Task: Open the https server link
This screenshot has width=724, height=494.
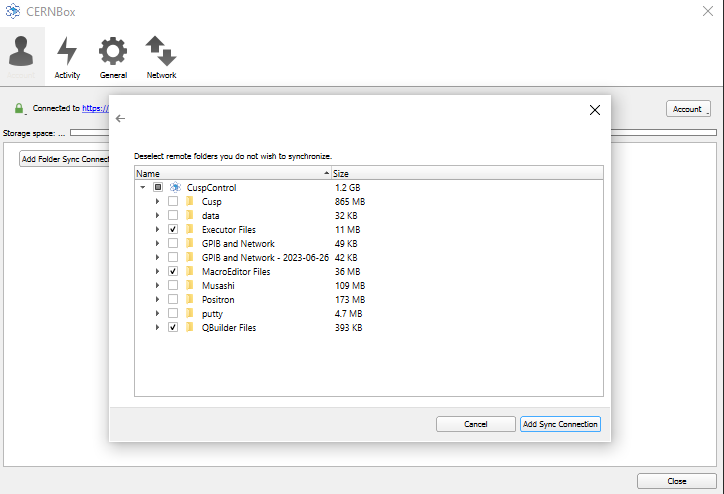Action: click(x=95, y=108)
